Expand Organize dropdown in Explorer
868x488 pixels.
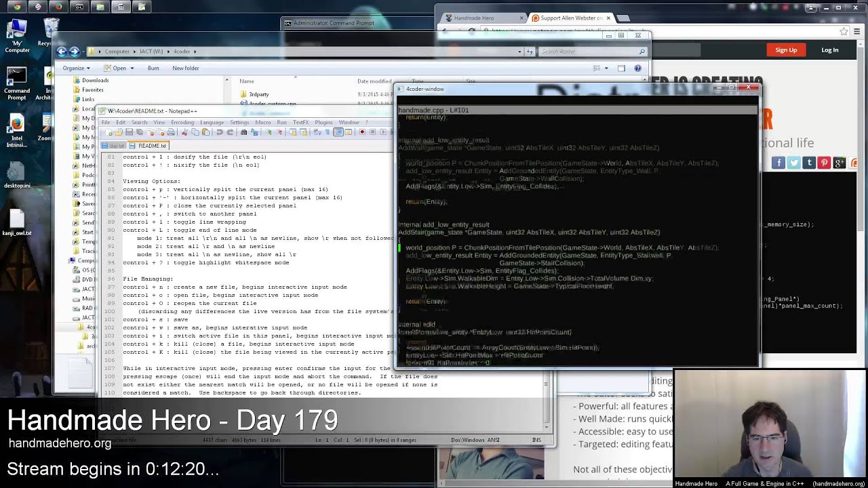pyautogui.click(x=76, y=68)
